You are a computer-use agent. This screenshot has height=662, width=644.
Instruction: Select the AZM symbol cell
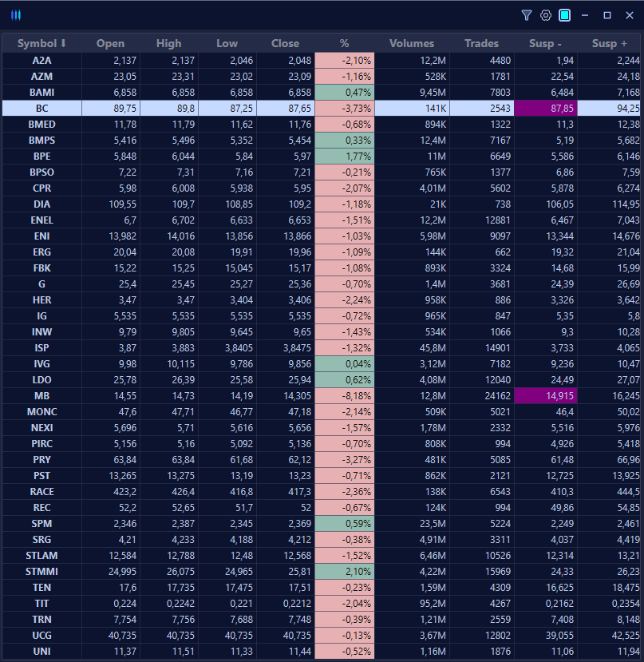click(x=41, y=77)
